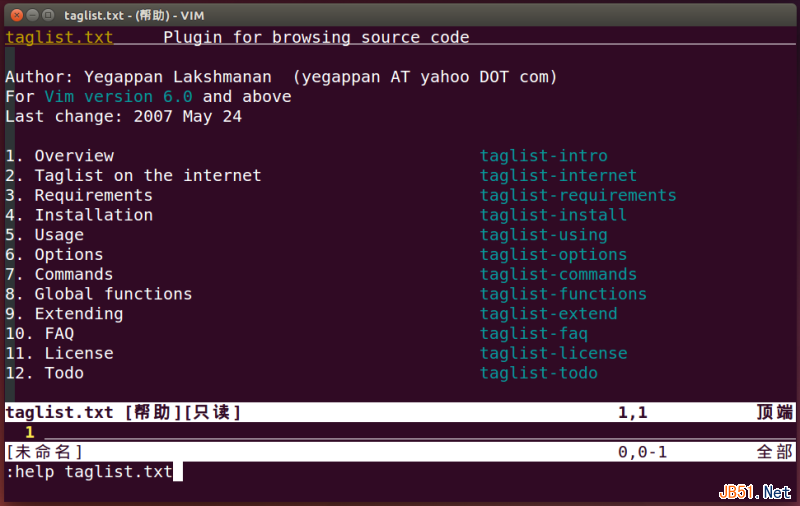Maximize the VIM terminal window
This screenshot has height=506, width=800.
click(49, 14)
